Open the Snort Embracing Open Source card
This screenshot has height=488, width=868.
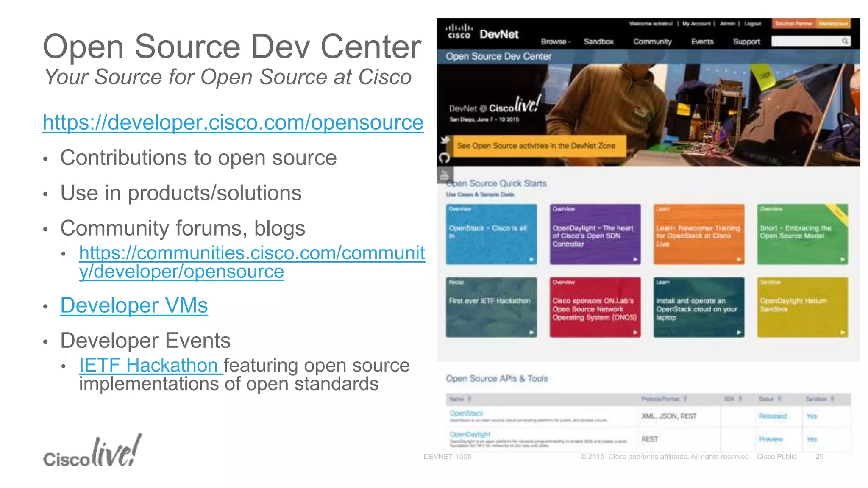tap(802, 234)
